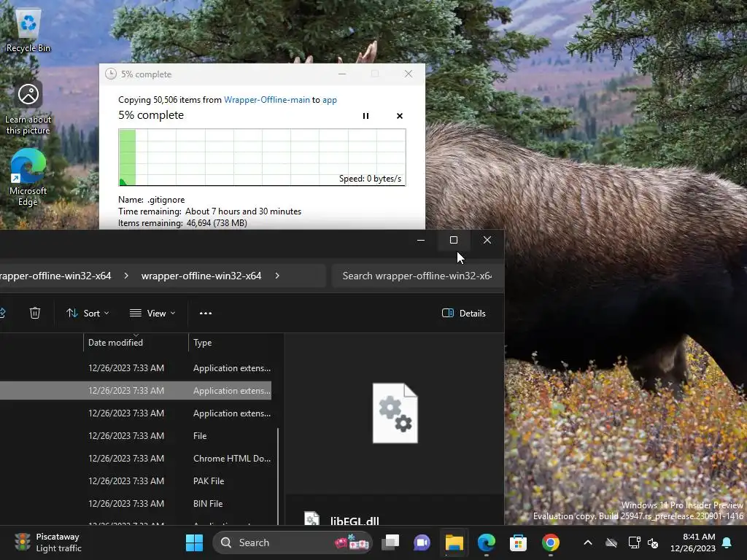Click the copy progress speed graph

click(262, 157)
